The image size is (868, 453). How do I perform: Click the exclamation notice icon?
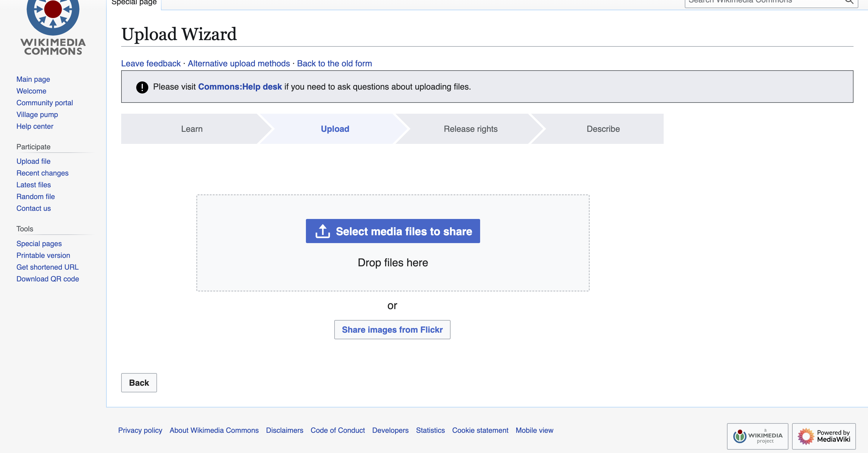(x=142, y=87)
